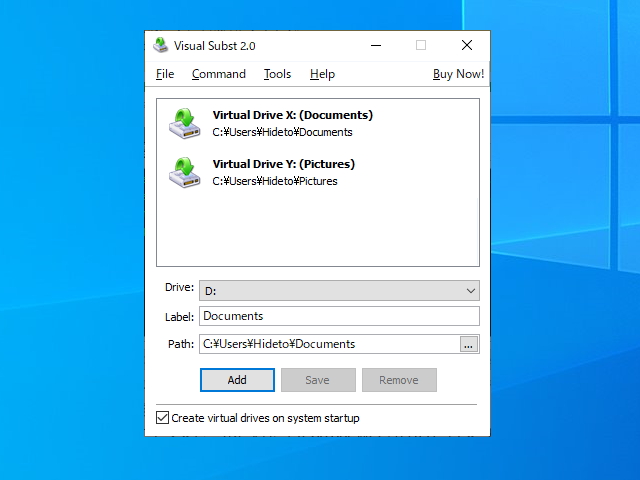
Task: Click the path C:¥Users¥Hideto¥Pictures in the list
Action: click(x=275, y=181)
